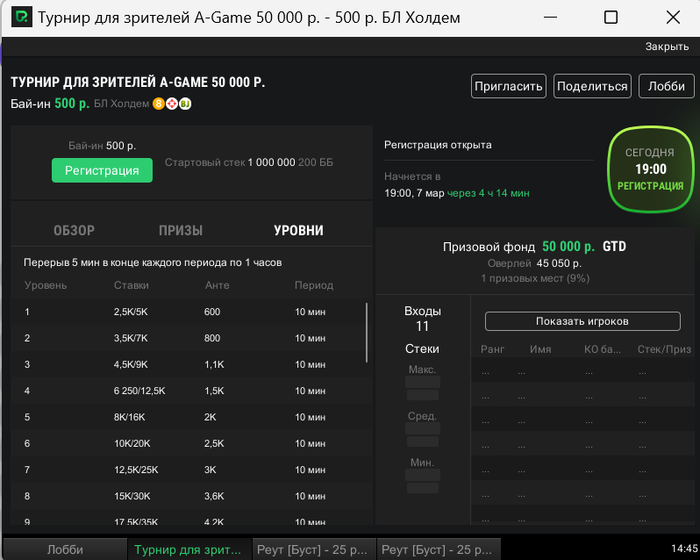700x560 pixels.
Task: Click the Период column header
Action: click(314, 285)
